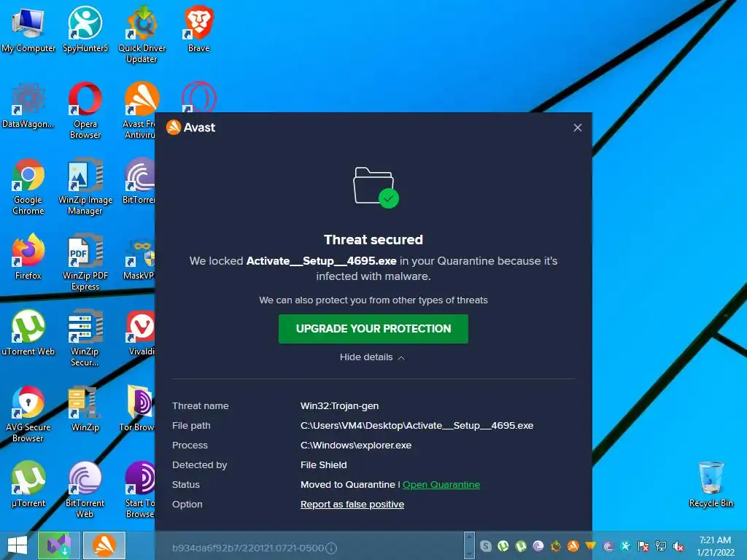Image resolution: width=747 pixels, height=560 pixels.
Task: Open DataWagon desktop shortcut
Action: (x=28, y=106)
